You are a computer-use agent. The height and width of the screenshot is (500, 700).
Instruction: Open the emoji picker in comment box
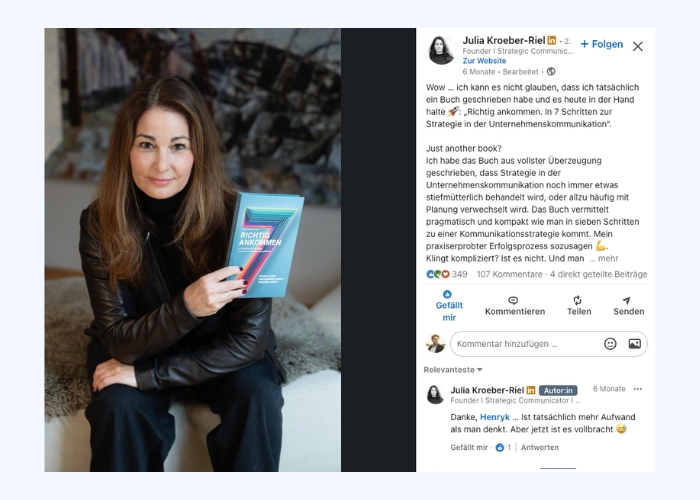click(x=610, y=343)
